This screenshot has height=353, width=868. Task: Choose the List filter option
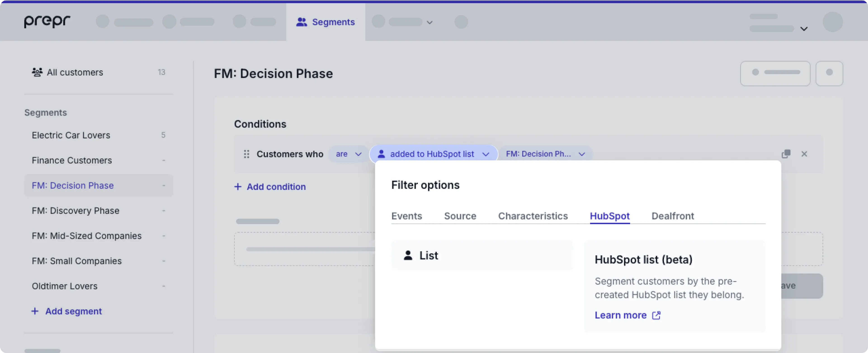point(482,255)
